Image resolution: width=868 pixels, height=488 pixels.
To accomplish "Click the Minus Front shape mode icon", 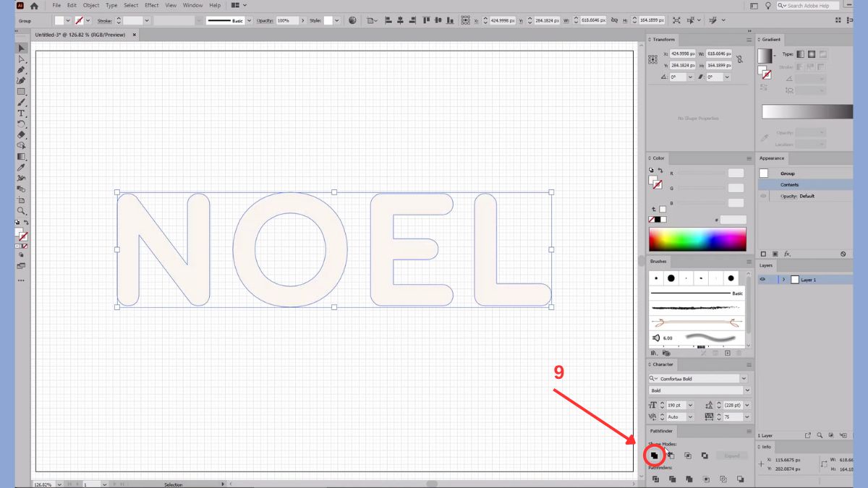I will point(671,455).
